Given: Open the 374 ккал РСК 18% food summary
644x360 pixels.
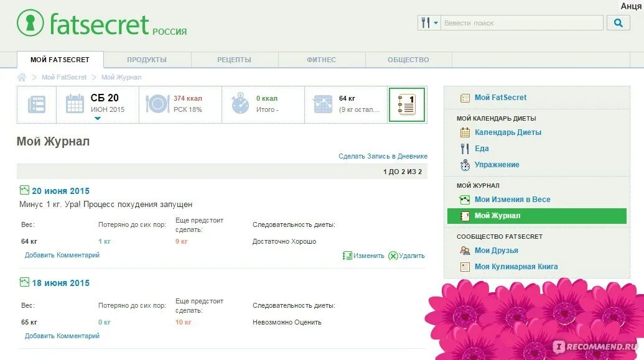Looking at the screenshot, I should pos(188,104).
